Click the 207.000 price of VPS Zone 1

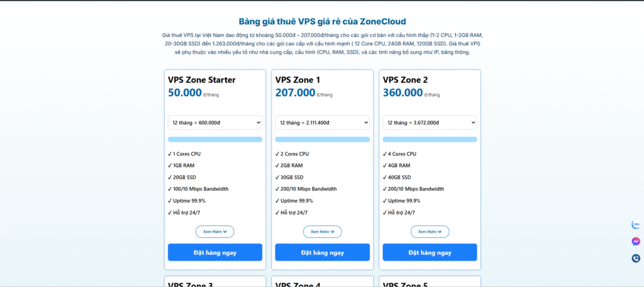click(x=295, y=93)
